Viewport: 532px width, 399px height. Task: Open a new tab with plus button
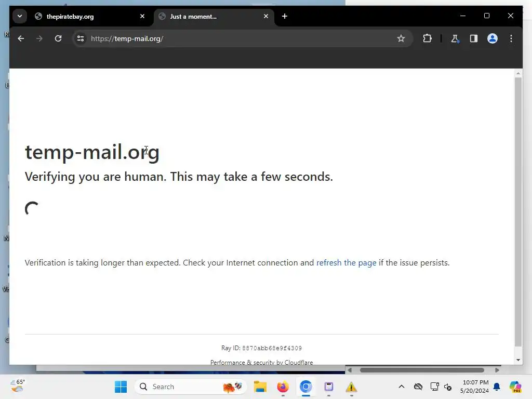pyautogui.click(x=285, y=16)
